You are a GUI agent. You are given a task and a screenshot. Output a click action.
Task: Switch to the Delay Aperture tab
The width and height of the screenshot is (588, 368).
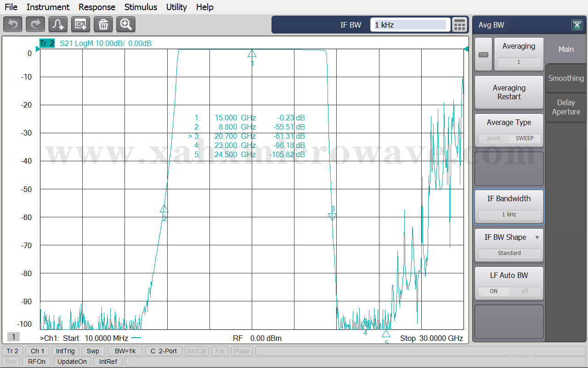click(x=566, y=107)
